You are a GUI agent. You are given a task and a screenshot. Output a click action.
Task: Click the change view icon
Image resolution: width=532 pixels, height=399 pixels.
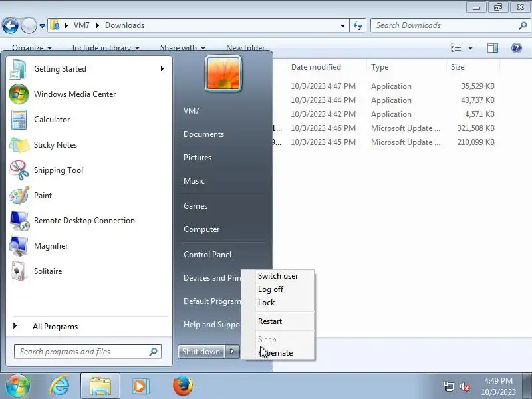pos(456,48)
